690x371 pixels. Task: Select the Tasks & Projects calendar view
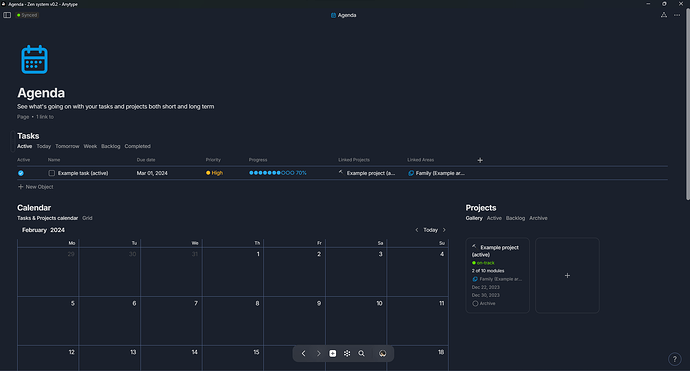coord(48,218)
